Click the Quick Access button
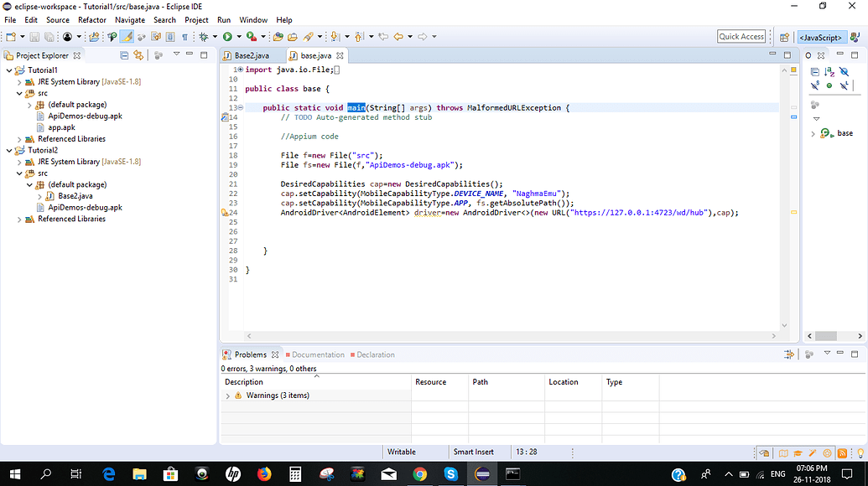Image resolution: width=868 pixels, height=486 pixels. tap(741, 36)
